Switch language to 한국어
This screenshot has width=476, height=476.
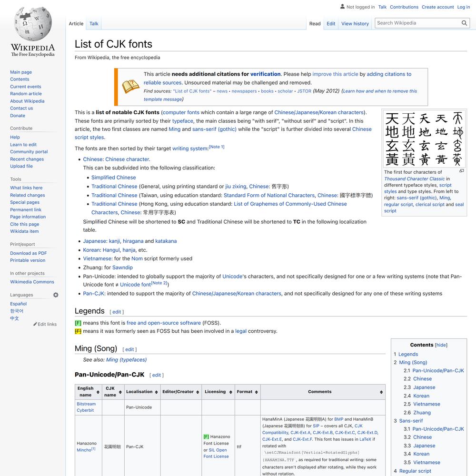pos(17,311)
